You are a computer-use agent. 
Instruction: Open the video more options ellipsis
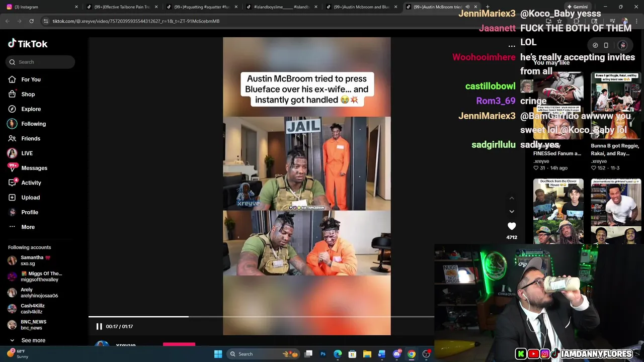(x=512, y=46)
